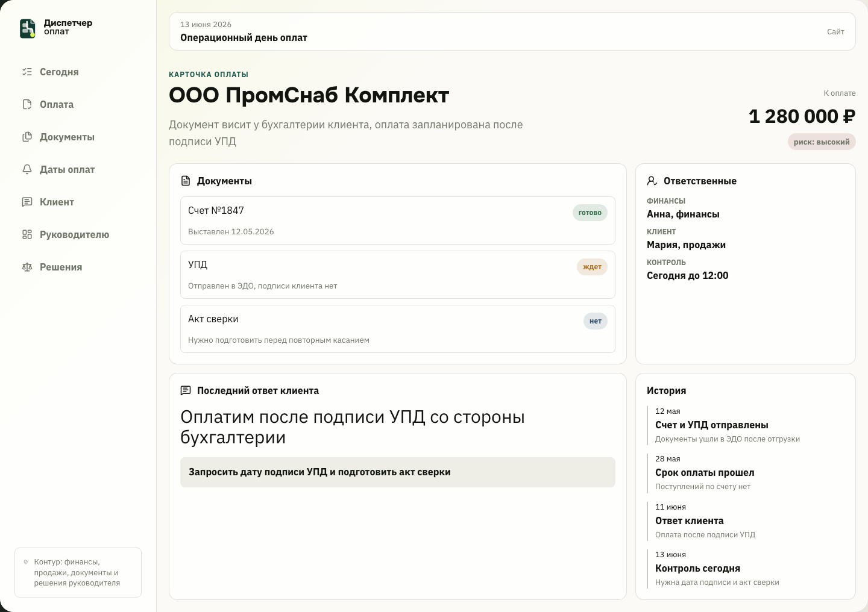Click text Отправлен в ЭДО, подписи клиента нет

[x=263, y=286]
